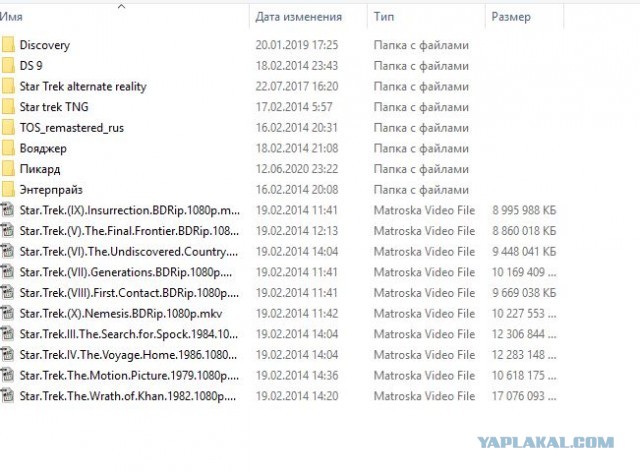Click the First Contact video file icon

pyautogui.click(x=7, y=292)
